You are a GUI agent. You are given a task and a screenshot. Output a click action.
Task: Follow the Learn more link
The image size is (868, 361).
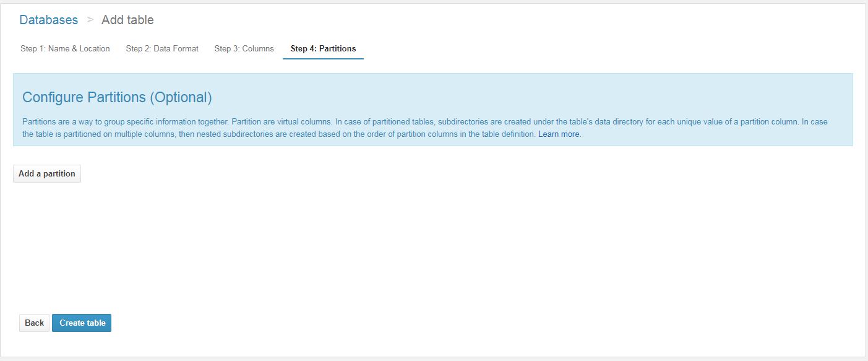tap(559, 134)
